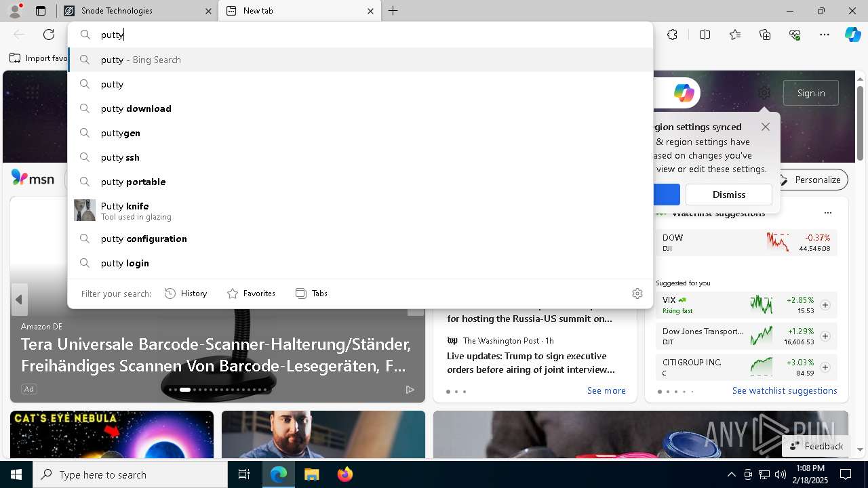Open the Feedback button
Image resolution: width=868 pixels, height=488 pixels.
click(816, 446)
